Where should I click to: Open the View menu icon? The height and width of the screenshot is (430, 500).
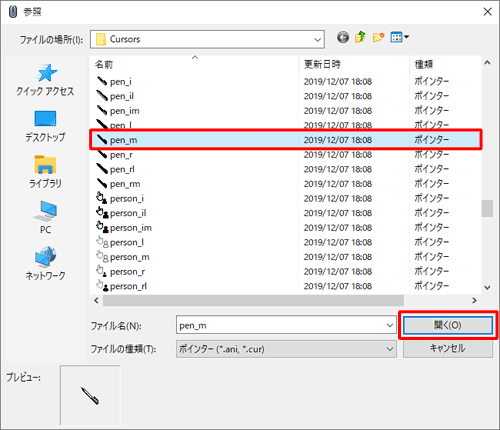(x=399, y=37)
